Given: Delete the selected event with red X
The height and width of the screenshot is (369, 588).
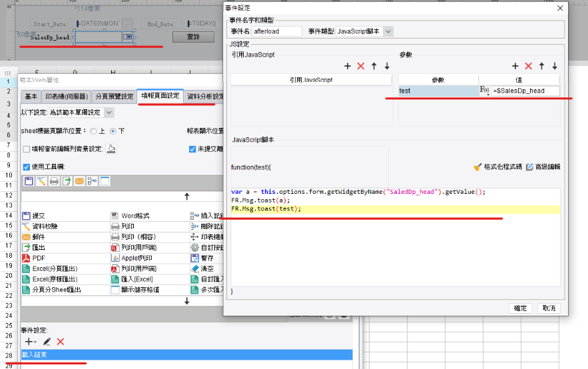Looking at the screenshot, I should pos(61,342).
